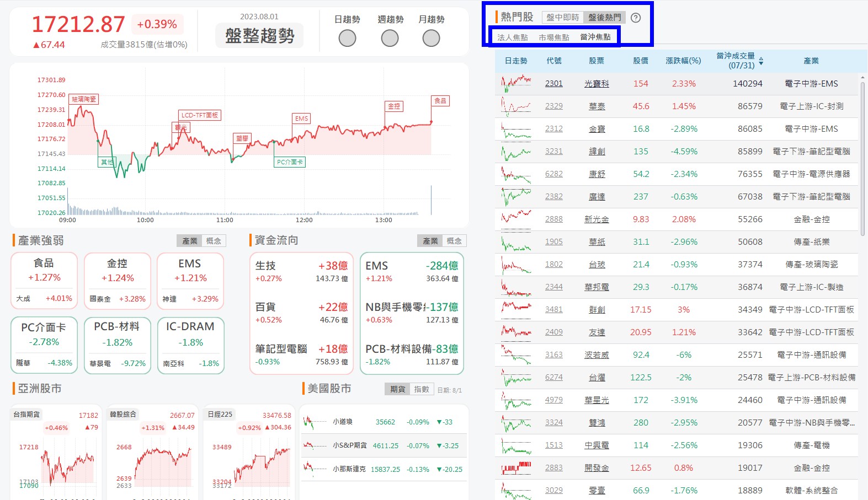
Task: Open stock code 3163 link
Action: point(554,354)
